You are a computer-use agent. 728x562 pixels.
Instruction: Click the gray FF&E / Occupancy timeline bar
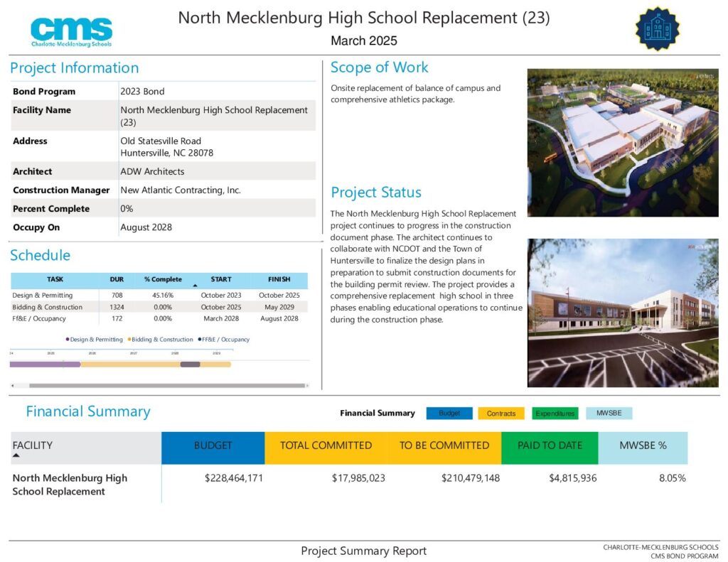click(190, 364)
